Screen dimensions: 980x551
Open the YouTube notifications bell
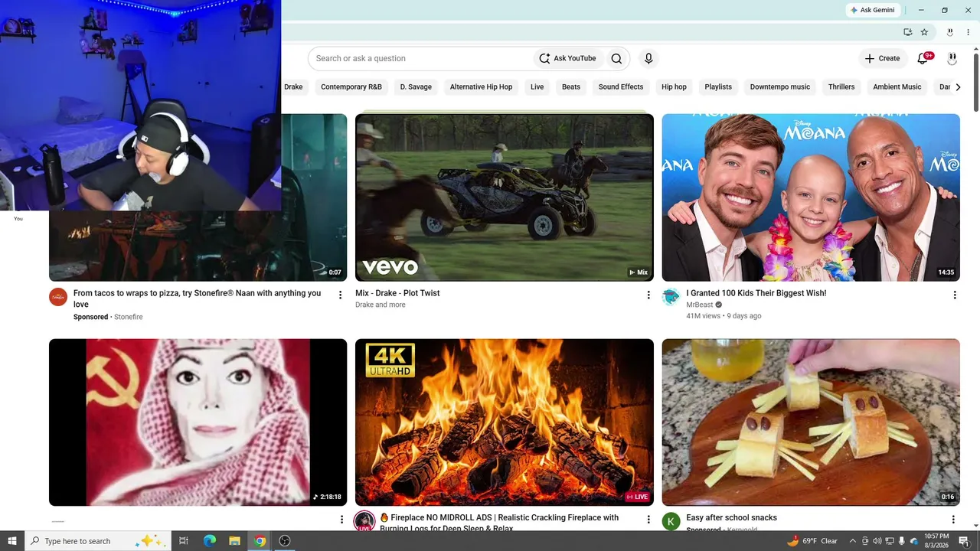923,58
